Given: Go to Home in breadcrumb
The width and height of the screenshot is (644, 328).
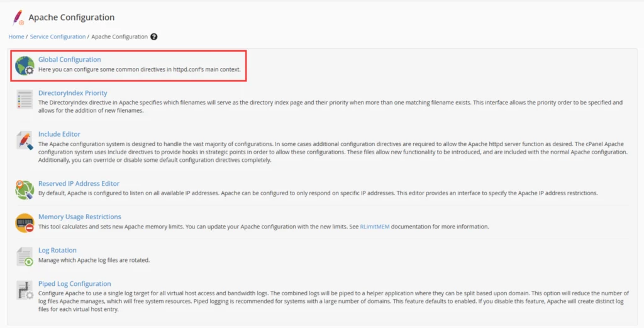Looking at the screenshot, I should coord(16,37).
